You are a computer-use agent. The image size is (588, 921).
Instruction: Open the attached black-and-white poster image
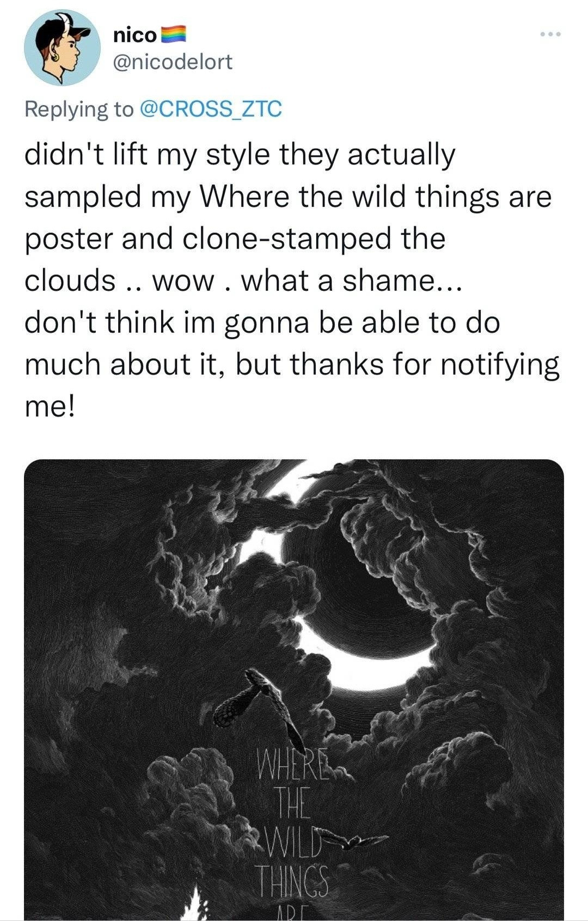(294, 690)
